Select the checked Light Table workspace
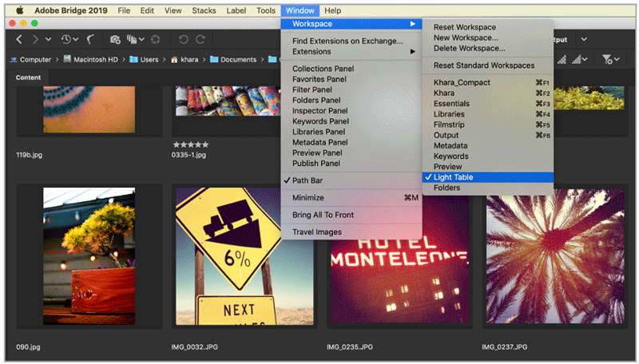Viewport: 639px width, 364px height. click(x=488, y=177)
